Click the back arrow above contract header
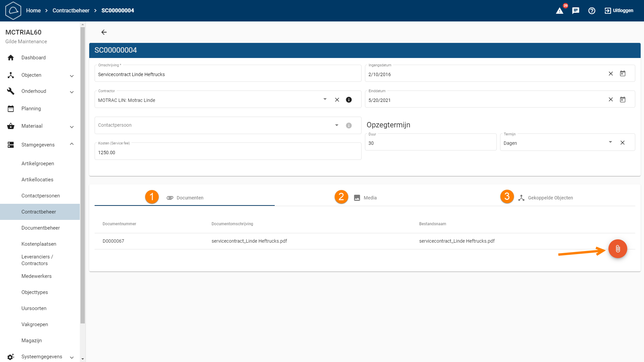 coord(104,32)
